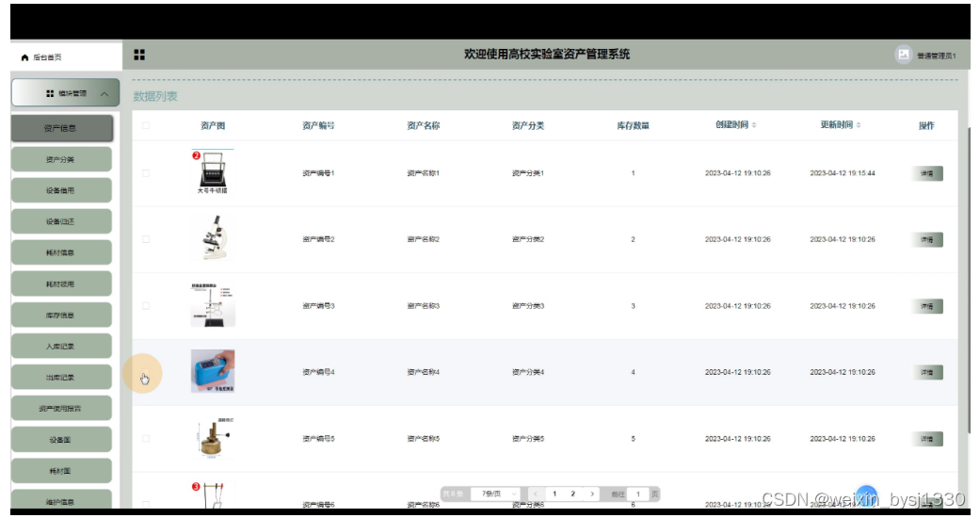
Task: Open 耗材图 in the sidebar
Action: [61, 471]
